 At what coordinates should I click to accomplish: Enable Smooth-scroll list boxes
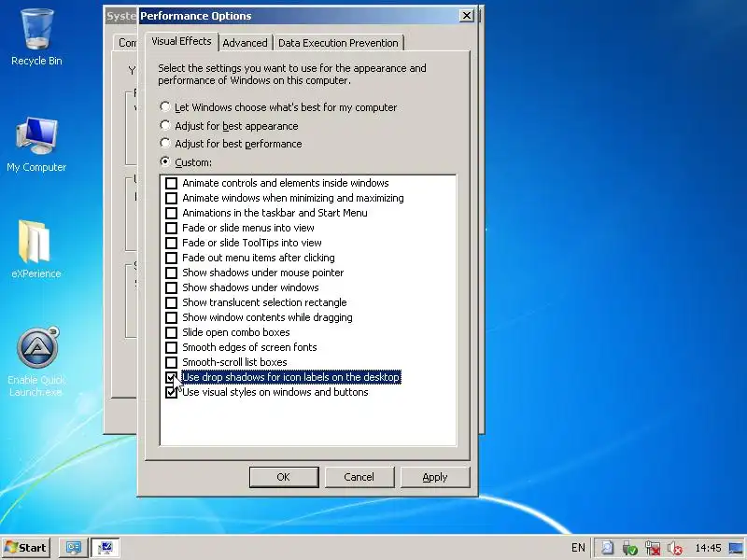point(171,362)
